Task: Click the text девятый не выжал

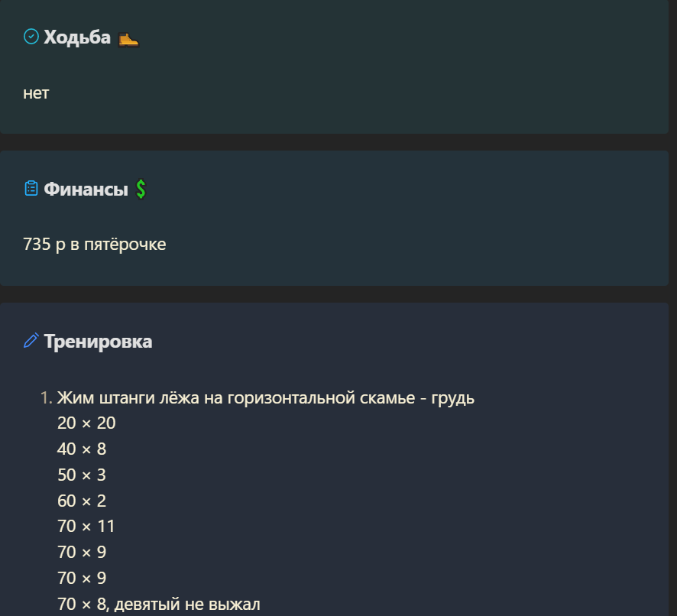Action: [x=187, y=605]
